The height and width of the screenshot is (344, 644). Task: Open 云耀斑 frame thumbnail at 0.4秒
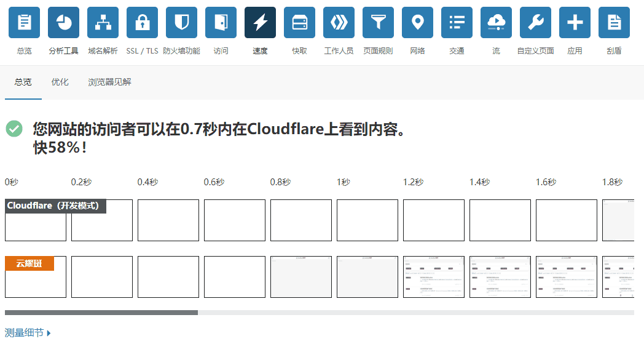point(168,277)
